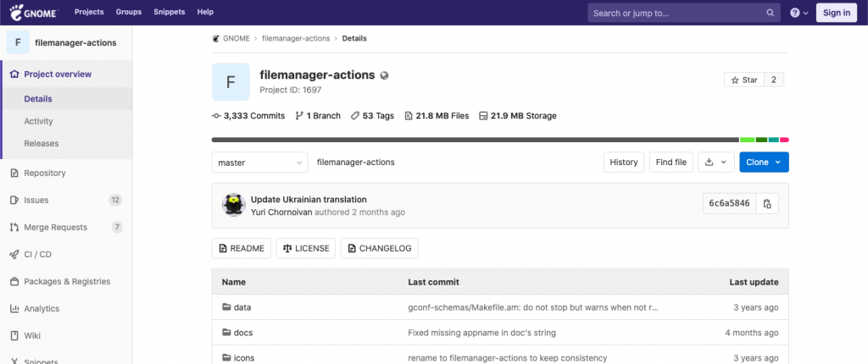Expand the master branch dropdown

tap(259, 163)
